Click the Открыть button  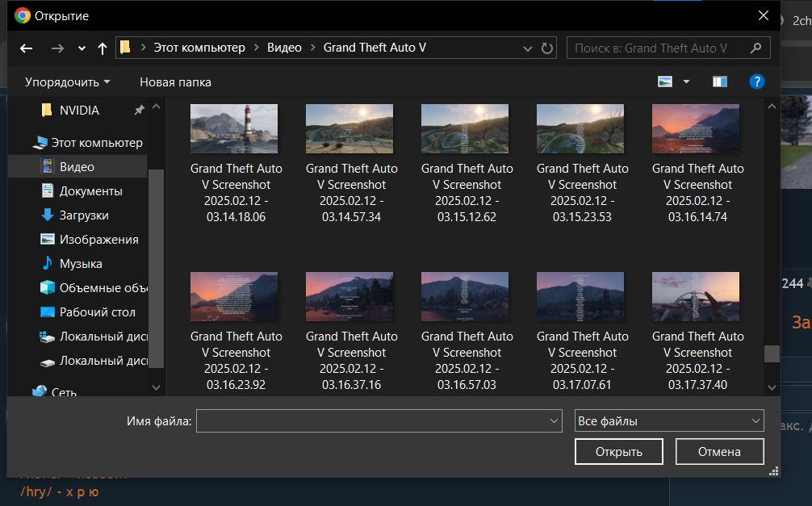(619, 452)
